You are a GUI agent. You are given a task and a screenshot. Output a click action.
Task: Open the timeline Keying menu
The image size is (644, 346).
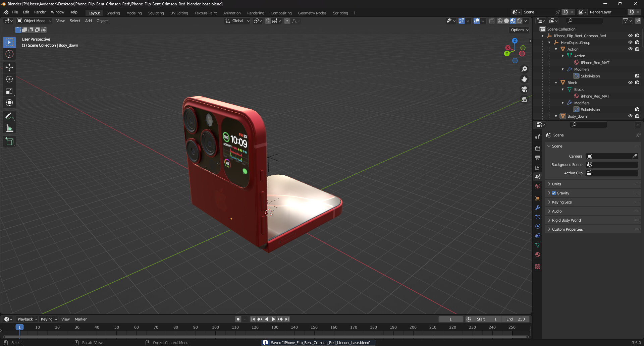[49, 319]
